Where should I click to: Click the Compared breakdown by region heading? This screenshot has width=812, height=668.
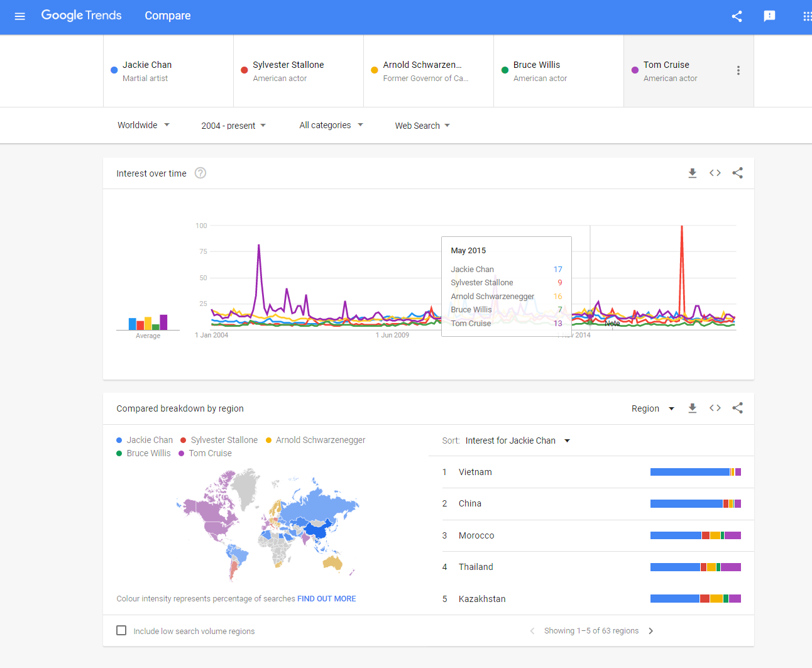click(x=180, y=408)
